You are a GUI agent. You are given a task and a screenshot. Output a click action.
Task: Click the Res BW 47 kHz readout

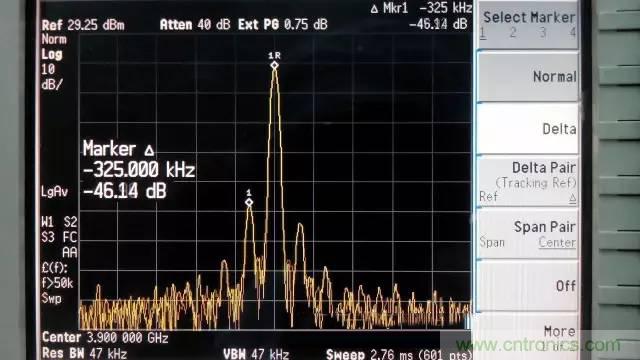pos(84,353)
